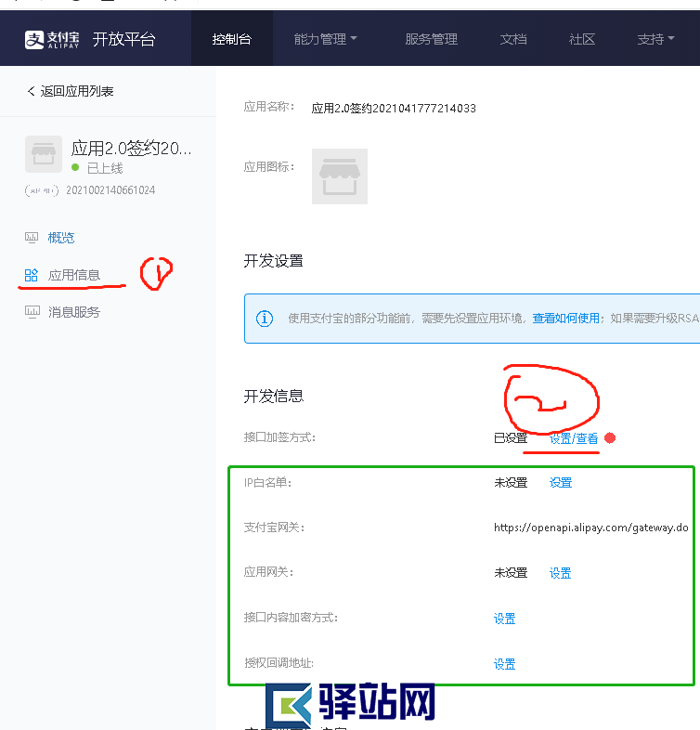Click the 开发设置 heading

[274, 261]
